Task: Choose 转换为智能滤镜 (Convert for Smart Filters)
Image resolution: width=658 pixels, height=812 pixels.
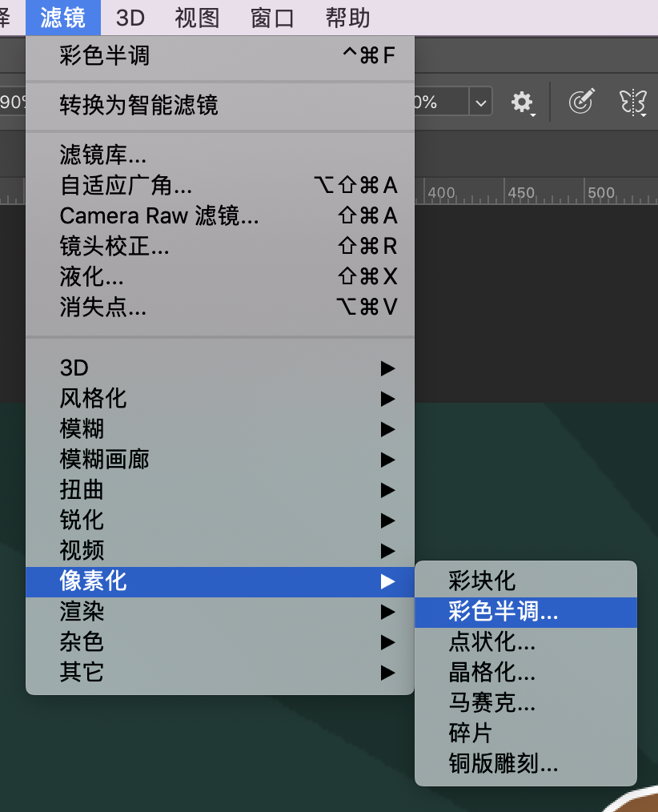Action: 139,105
